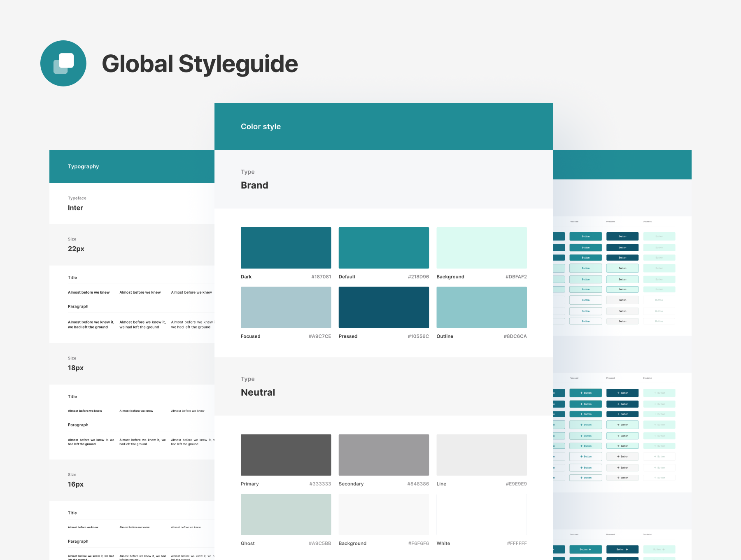This screenshot has height=560, width=741.
Task: Click the teal overlapping-squares logo icon
Action: [x=63, y=63]
